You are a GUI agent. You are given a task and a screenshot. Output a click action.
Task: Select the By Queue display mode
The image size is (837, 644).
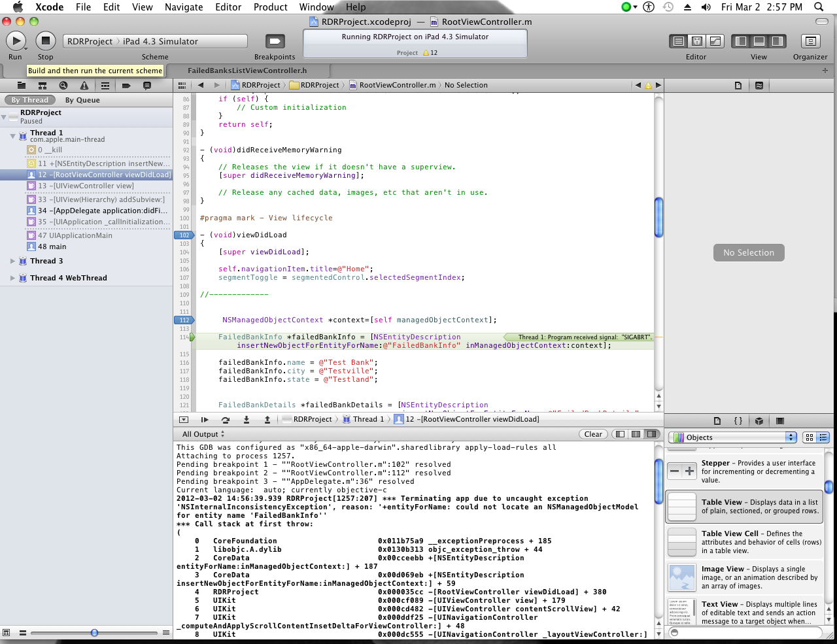coord(82,100)
